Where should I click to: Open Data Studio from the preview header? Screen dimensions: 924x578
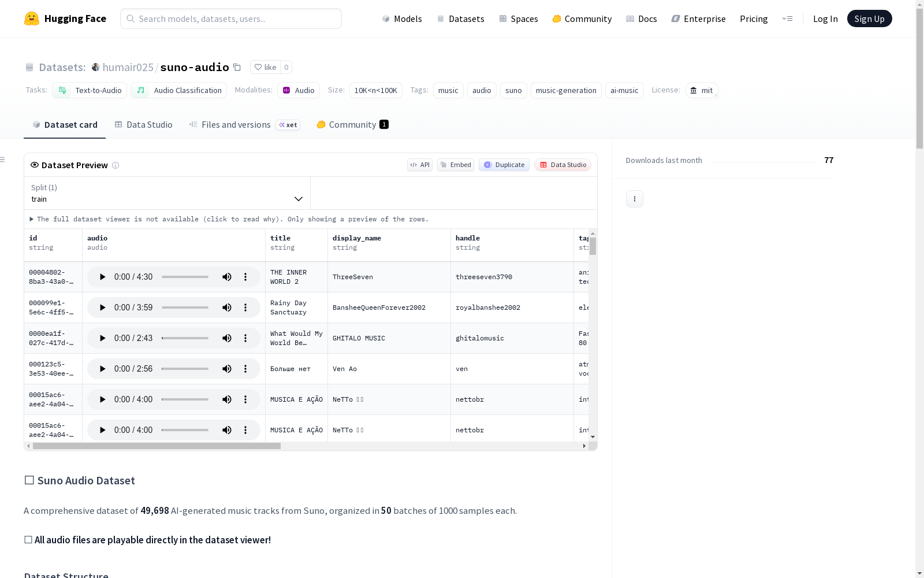point(563,165)
